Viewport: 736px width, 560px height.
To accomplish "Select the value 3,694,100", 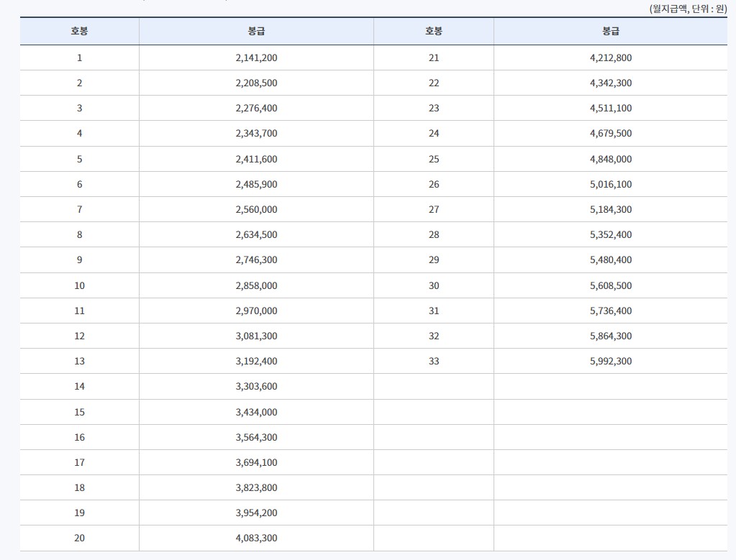I will (256, 463).
